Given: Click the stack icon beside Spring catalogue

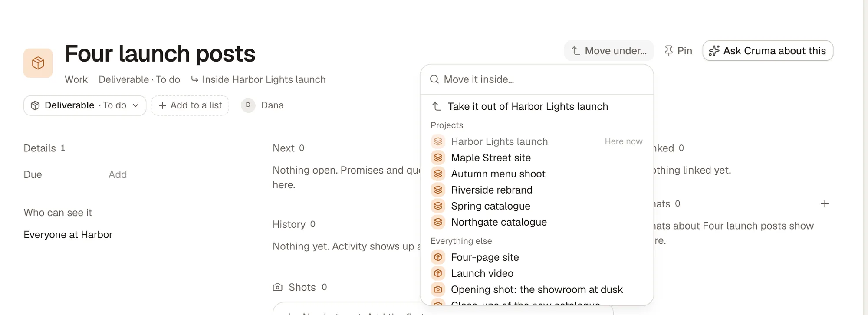Looking at the screenshot, I should pos(438,206).
